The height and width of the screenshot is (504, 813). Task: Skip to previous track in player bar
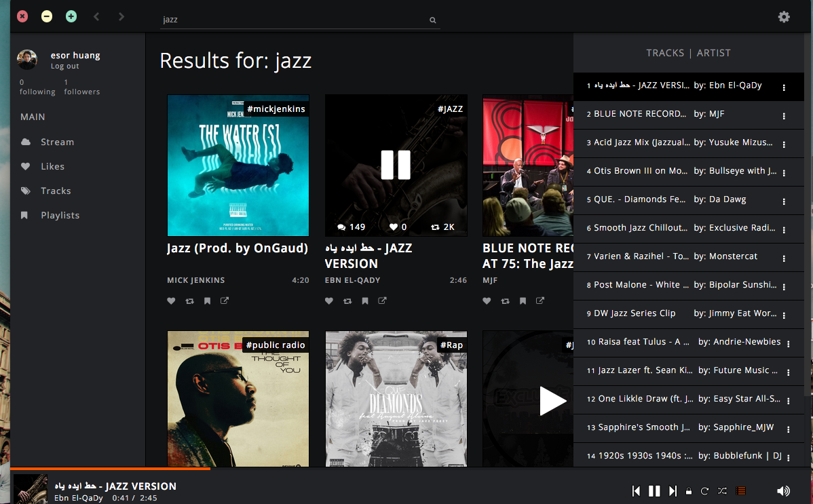click(x=636, y=491)
